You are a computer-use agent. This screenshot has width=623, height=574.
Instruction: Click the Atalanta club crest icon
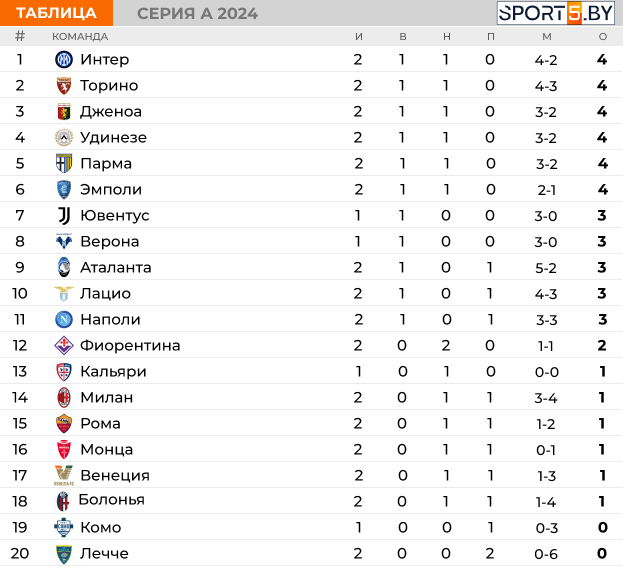coord(64,268)
